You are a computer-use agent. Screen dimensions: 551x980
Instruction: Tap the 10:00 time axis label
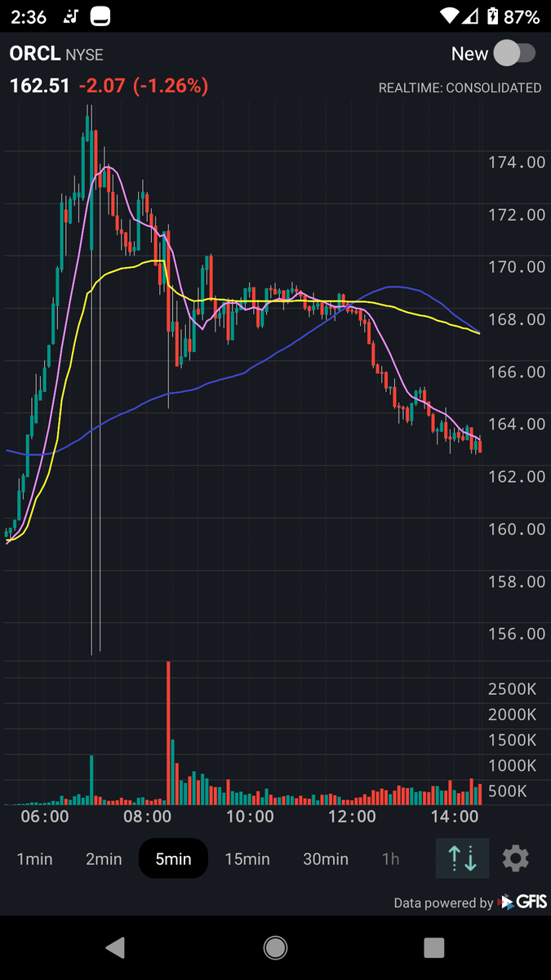250,816
